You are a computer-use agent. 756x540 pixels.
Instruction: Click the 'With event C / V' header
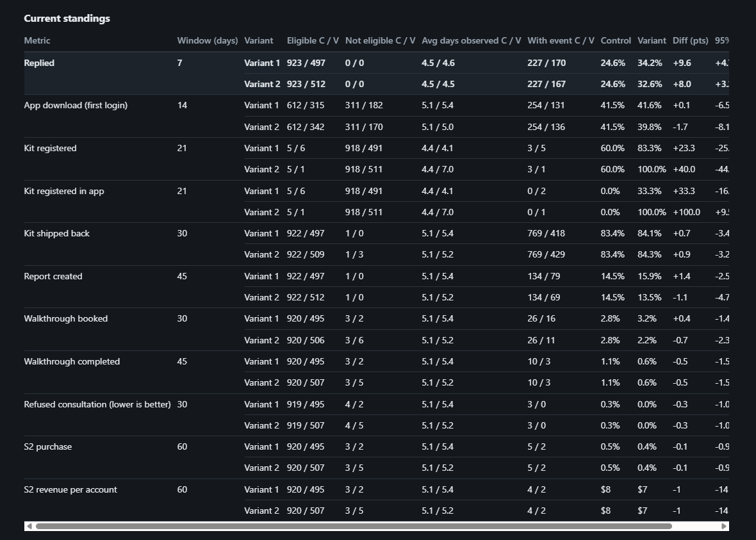(x=561, y=40)
